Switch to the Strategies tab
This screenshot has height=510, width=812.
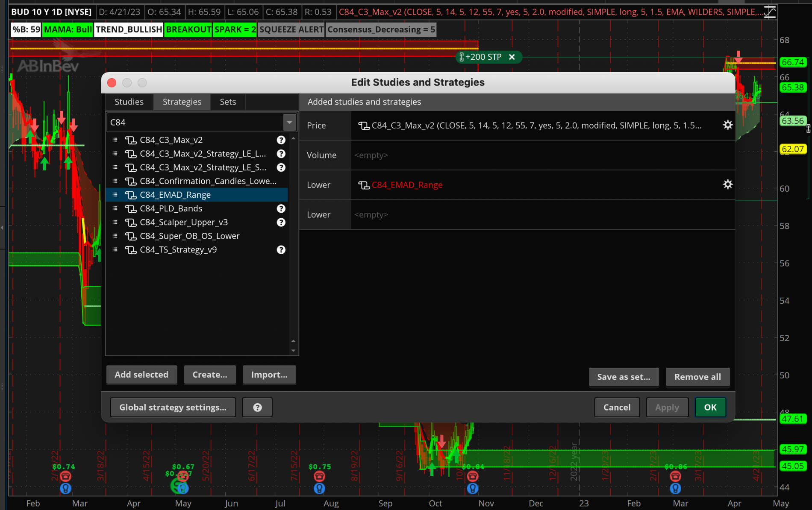point(182,102)
